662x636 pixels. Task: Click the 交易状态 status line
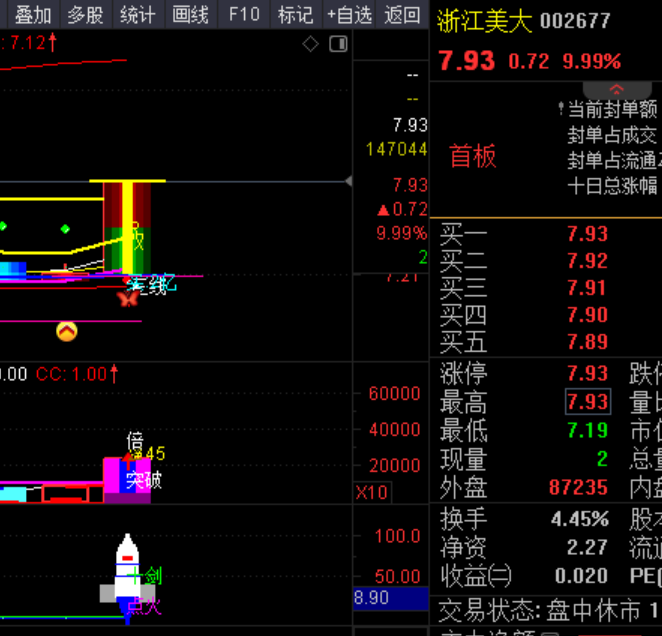pyautogui.click(x=549, y=611)
